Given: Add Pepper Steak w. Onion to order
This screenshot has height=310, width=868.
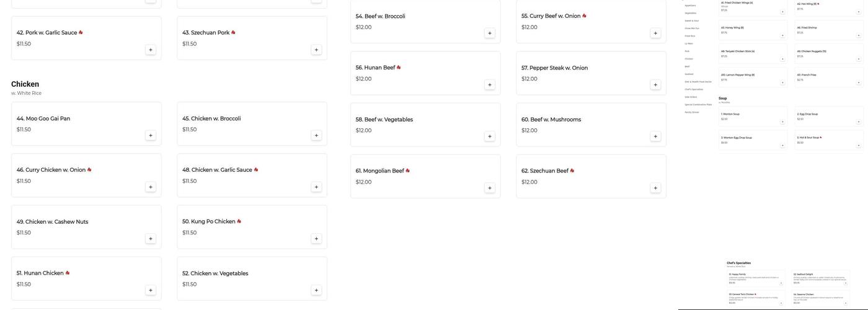Looking at the screenshot, I should point(655,85).
